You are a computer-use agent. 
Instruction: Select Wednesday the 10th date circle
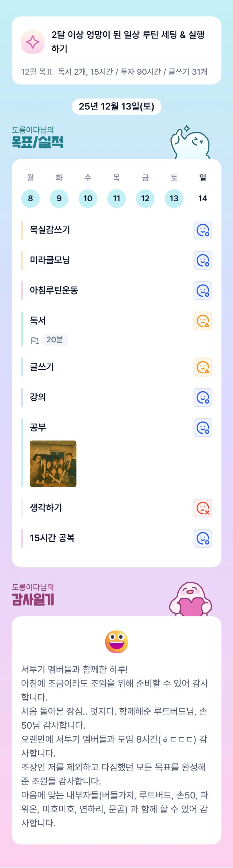(88, 198)
